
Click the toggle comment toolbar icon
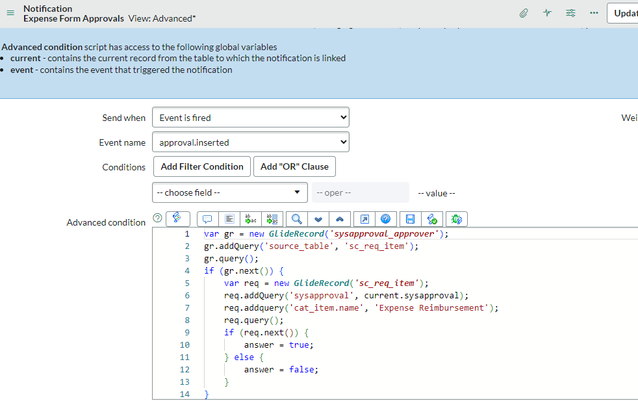(x=208, y=219)
